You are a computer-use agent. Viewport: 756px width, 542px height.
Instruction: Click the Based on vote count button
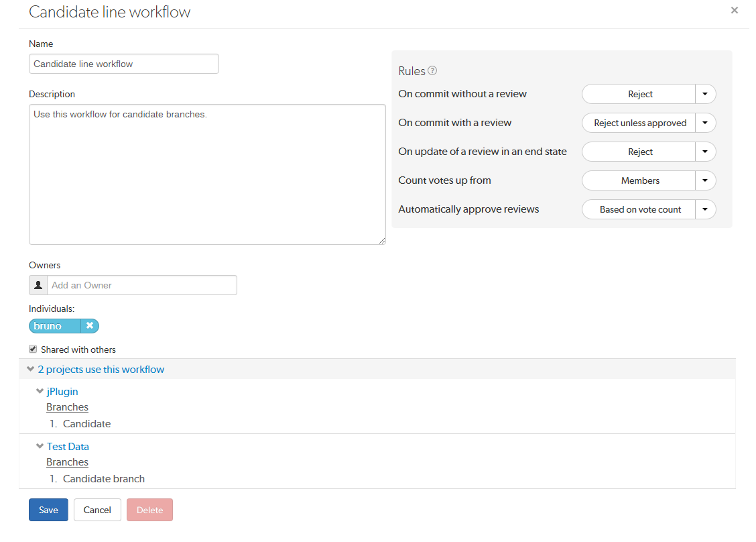coord(639,209)
